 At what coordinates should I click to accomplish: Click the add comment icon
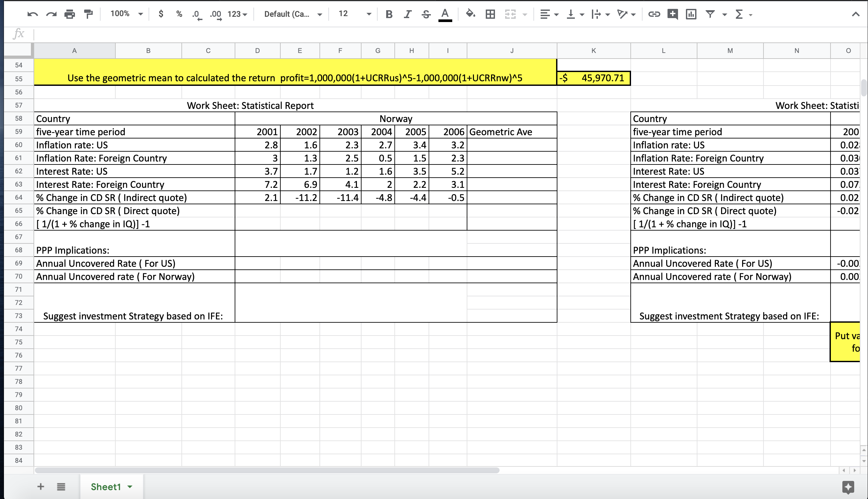click(x=672, y=14)
